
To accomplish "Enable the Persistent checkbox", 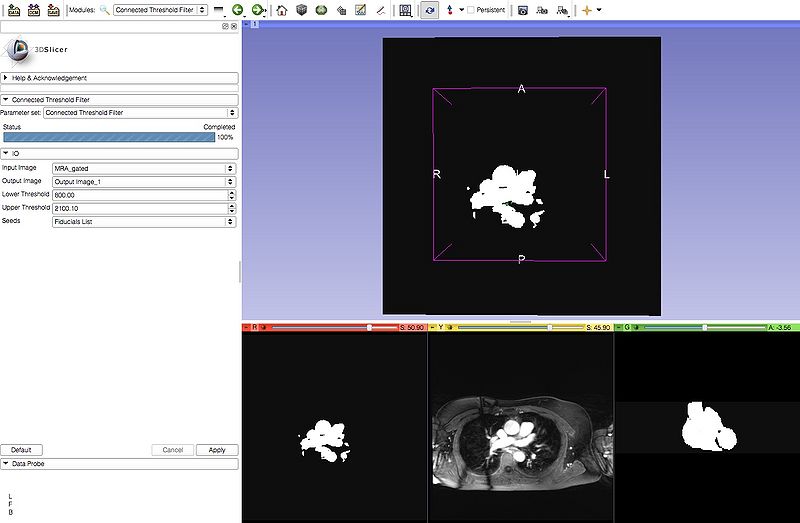I will (471, 9).
